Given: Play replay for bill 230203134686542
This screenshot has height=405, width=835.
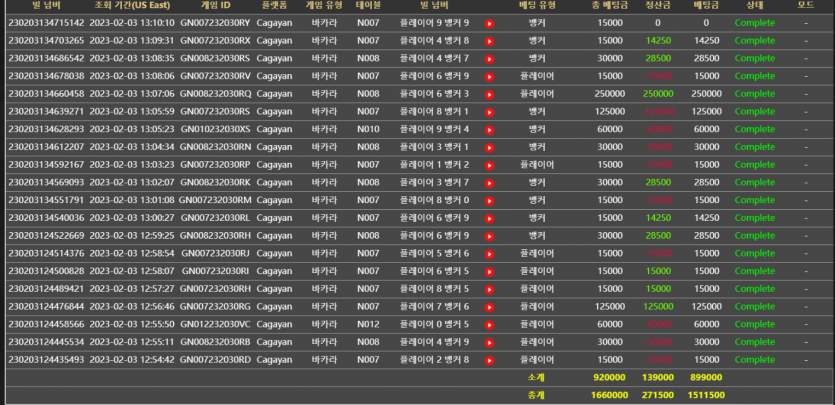Looking at the screenshot, I should (x=489, y=59).
